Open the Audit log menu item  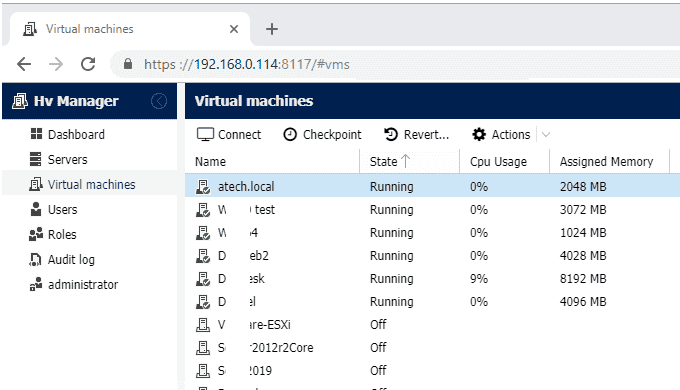coord(71,259)
